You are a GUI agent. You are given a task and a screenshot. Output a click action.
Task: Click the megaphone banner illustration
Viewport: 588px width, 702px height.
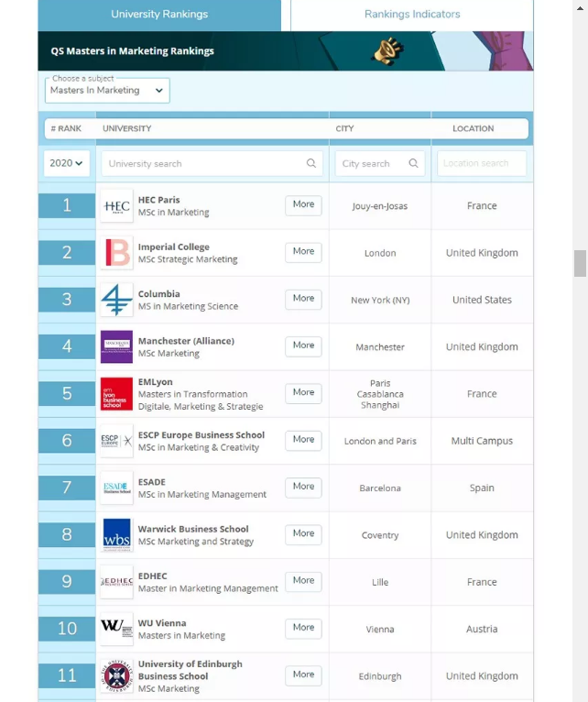(388, 51)
